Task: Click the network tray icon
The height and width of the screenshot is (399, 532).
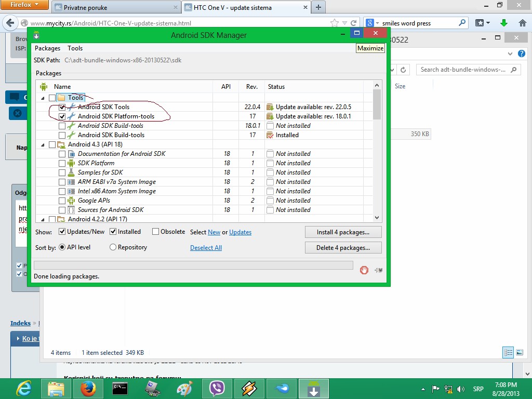Action: pyautogui.click(x=448, y=389)
